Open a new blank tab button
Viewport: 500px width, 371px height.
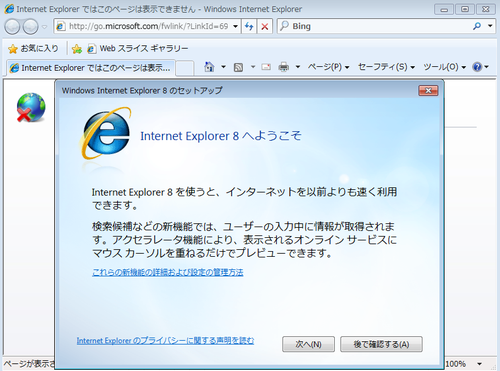(x=185, y=68)
